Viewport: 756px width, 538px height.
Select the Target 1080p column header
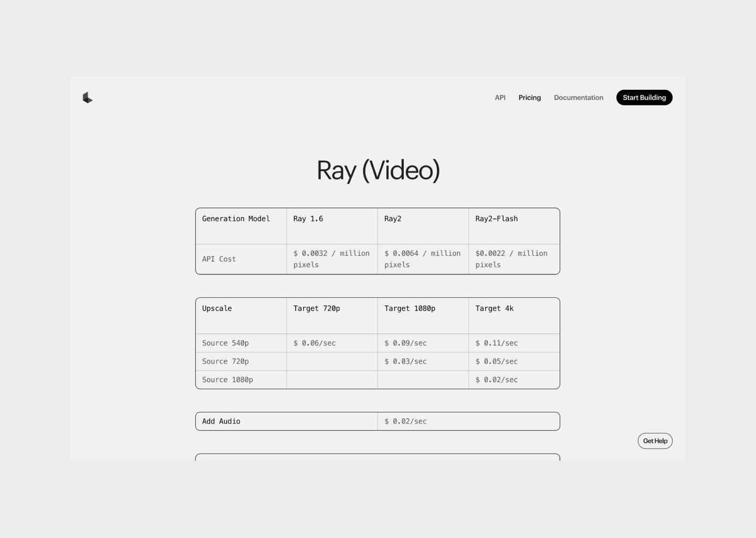tap(409, 308)
